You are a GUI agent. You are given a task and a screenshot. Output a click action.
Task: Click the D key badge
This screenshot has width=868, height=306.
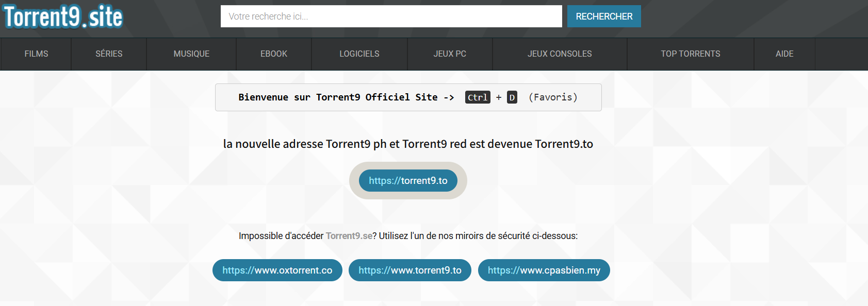pos(512,97)
